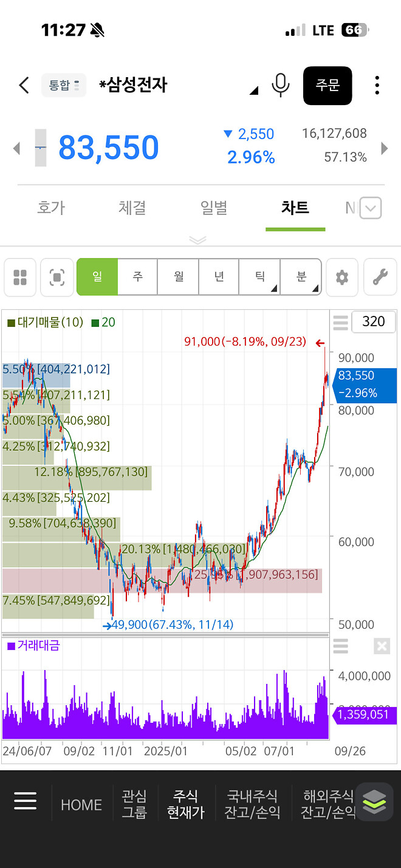
Task: Open the 분 minute period dropdown
Action: [x=301, y=277]
